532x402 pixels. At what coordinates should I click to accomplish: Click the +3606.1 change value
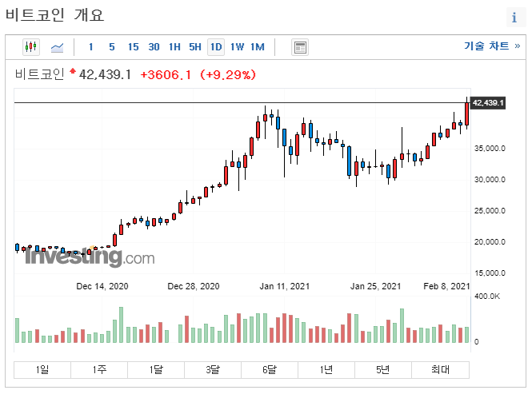[x=166, y=74]
